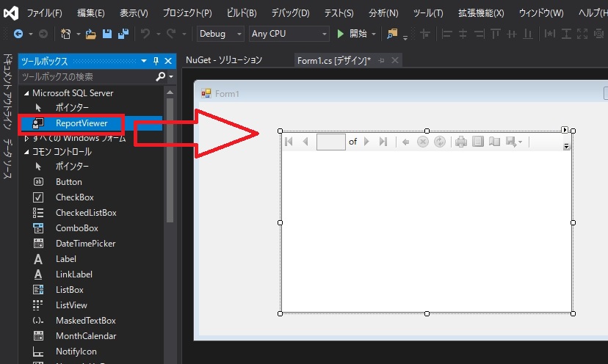Image resolution: width=608 pixels, height=364 pixels.
Task: Click the Save All icon in toolbar
Action: [123, 34]
